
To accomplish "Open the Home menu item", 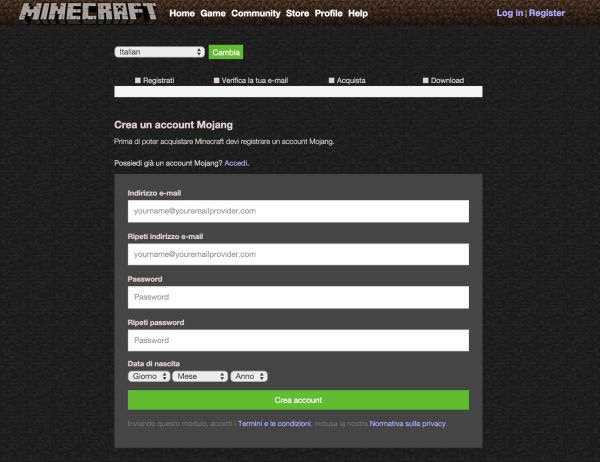I will tap(182, 13).
